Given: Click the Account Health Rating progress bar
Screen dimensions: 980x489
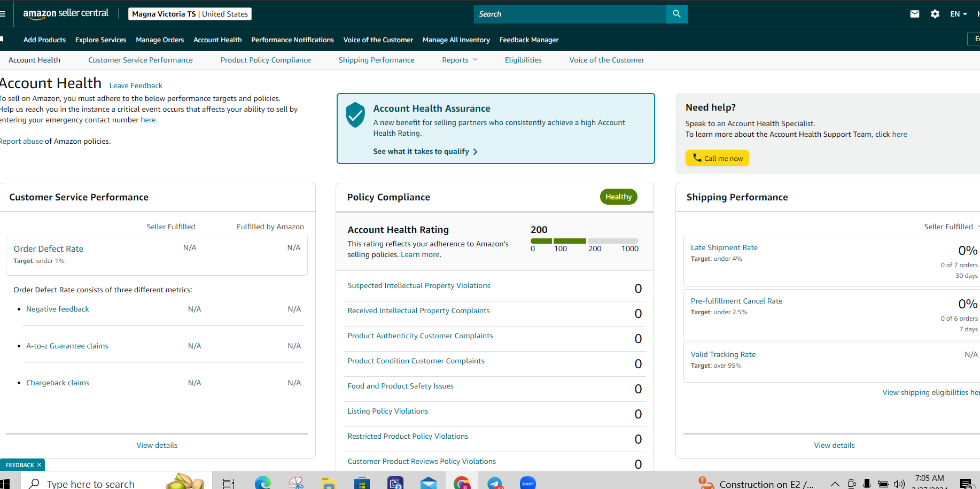Looking at the screenshot, I should 584,241.
